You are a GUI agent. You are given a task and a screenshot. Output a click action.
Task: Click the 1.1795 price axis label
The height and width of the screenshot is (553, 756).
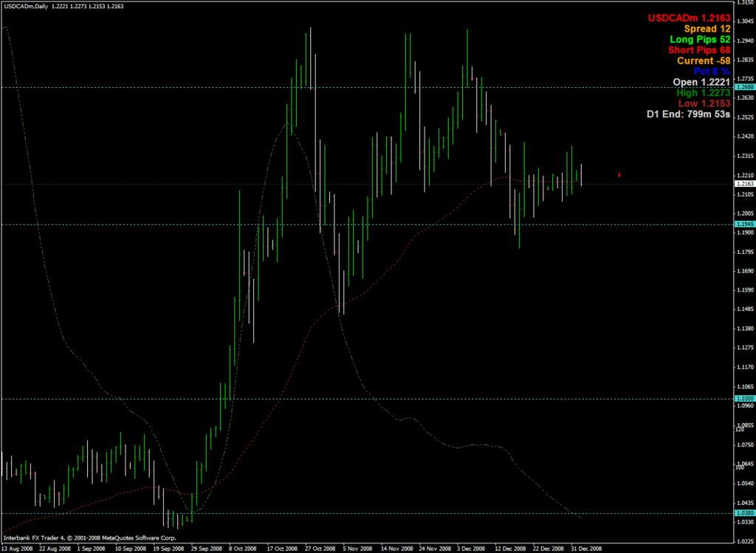point(745,252)
